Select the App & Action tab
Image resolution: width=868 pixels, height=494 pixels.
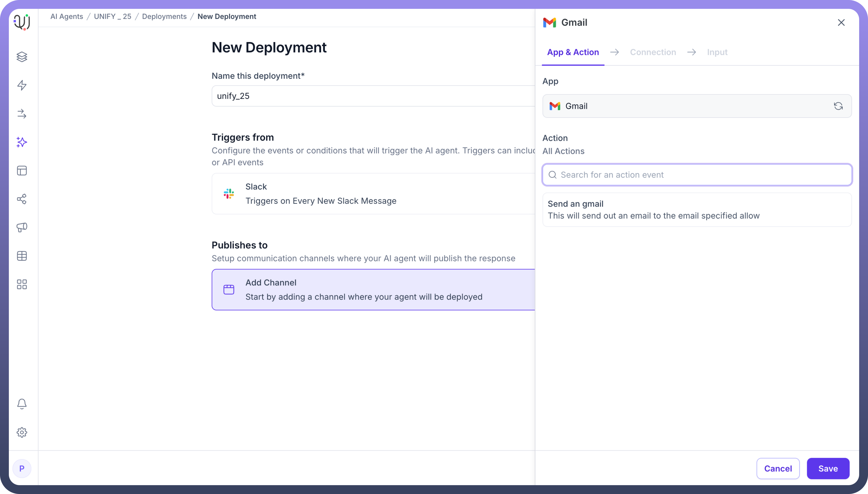pyautogui.click(x=573, y=52)
